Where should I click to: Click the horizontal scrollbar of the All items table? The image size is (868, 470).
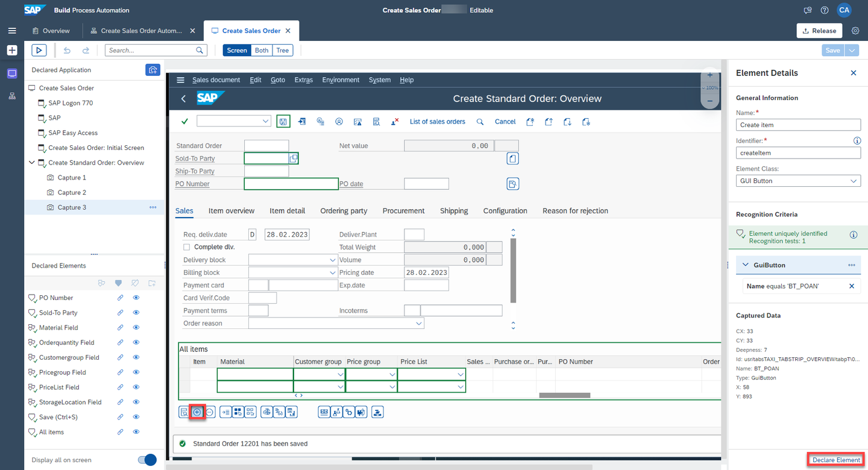(564, 395)
